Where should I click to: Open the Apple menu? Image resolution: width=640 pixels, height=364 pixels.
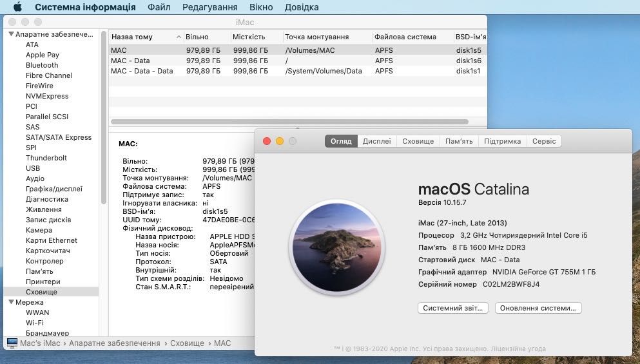click(x=17, y=7)
